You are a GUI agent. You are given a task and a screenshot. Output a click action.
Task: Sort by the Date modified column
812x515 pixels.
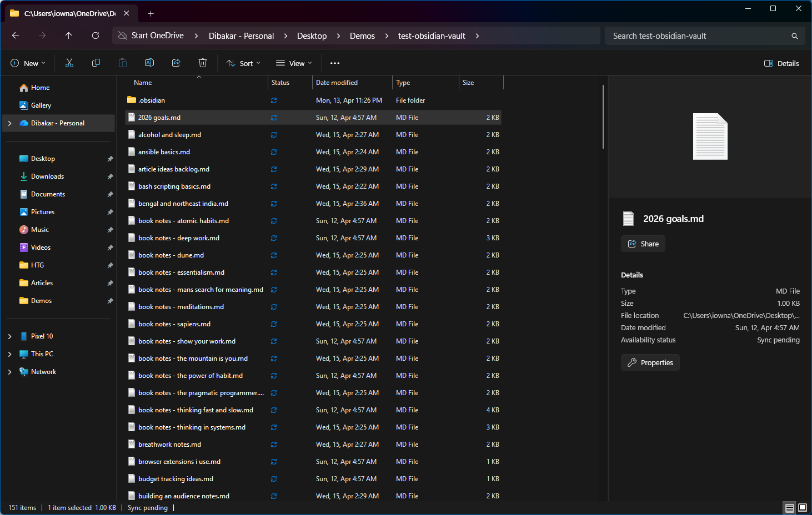(352, 83)
